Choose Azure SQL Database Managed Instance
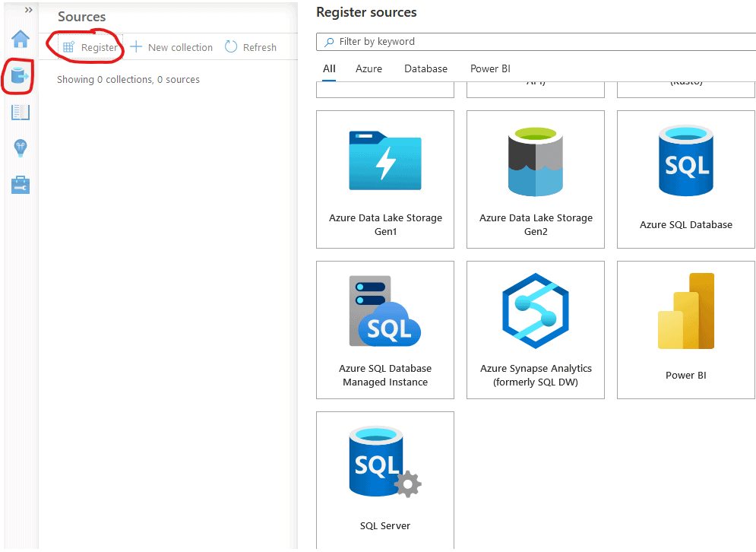The width and height of the screenshot is (756, 552). tap(385, 330)
